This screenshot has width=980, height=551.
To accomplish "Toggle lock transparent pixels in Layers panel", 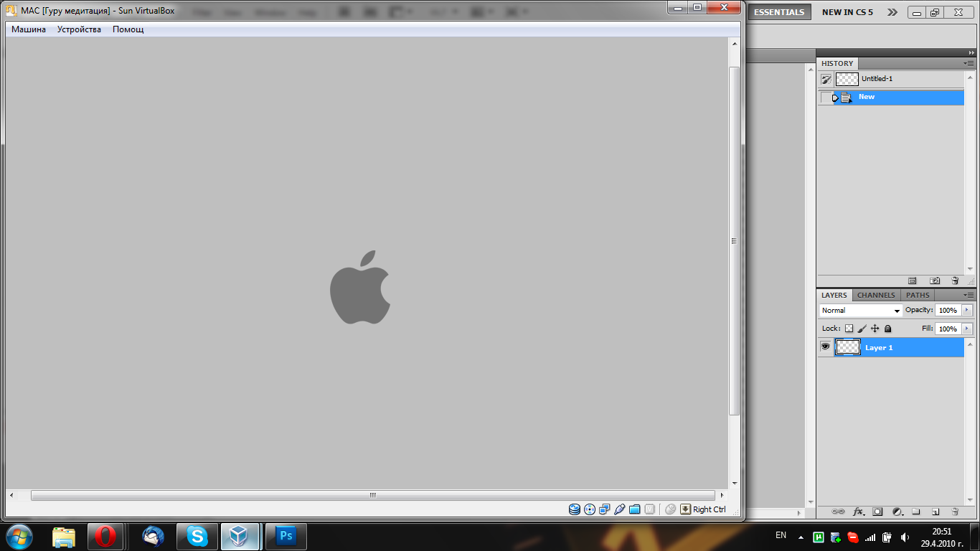I will (x=849, y=329).
